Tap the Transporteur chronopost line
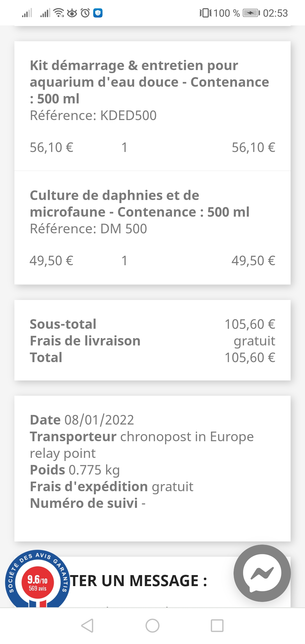This screenshot has height=644, width=305. (x=142, y=437)
